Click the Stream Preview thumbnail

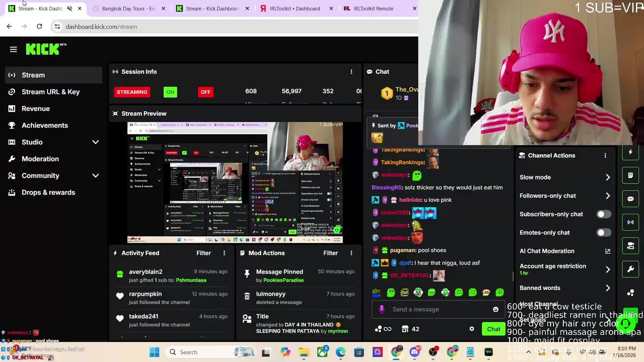(x=235, y=183)
